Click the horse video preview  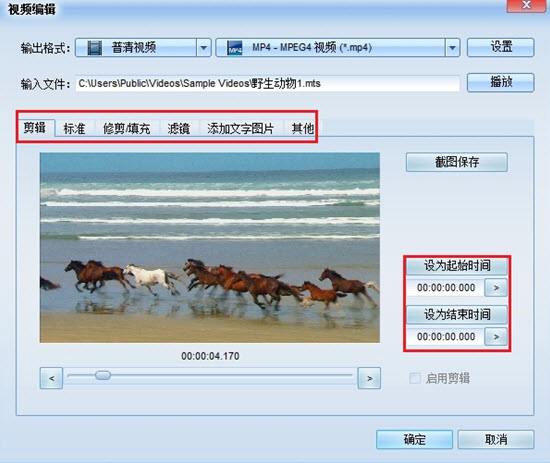(x=210, y=248)
